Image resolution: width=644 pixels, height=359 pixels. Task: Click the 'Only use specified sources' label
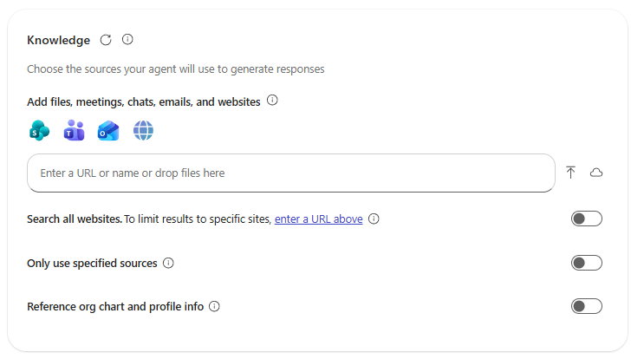[x=92, y=263]
